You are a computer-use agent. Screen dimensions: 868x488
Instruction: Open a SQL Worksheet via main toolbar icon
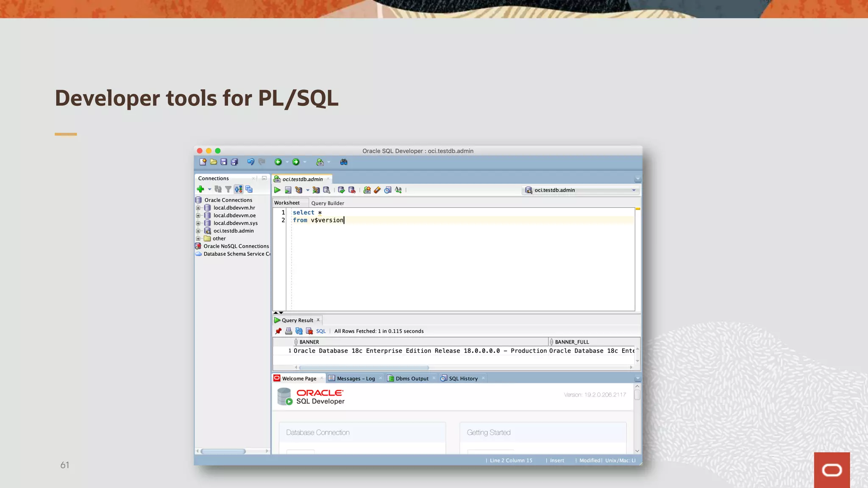click(x=320, y=162)
